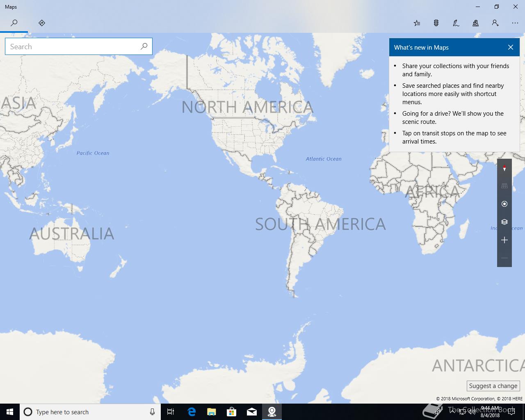Click the magnifier button in search box

[144, 46]
